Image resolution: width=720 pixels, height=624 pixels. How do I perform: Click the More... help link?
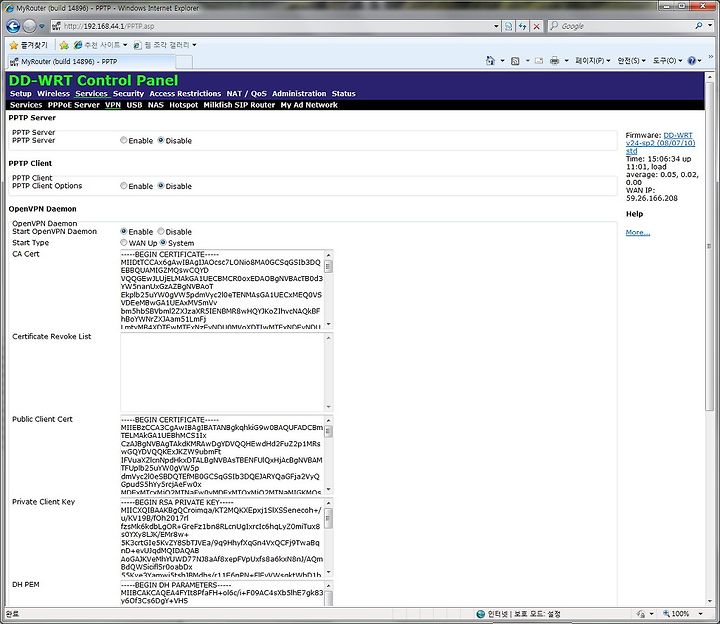pos(637,232)
